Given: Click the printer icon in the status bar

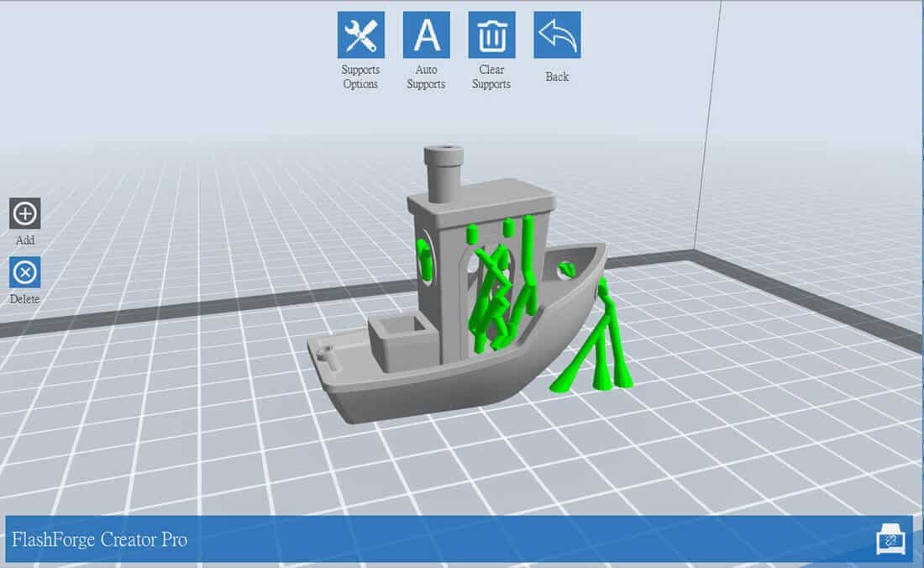Looking at the screenshot, I should pos(890,539).
